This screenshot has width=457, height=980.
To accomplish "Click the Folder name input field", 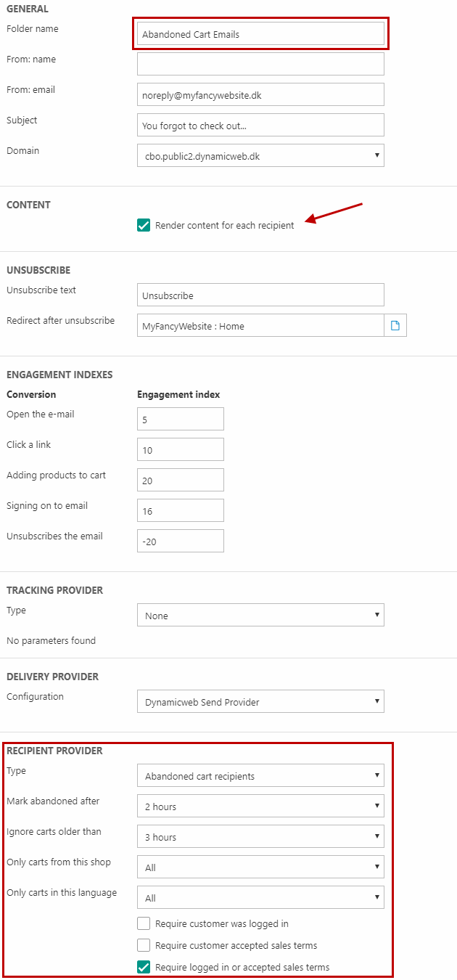I will point(260,33).
